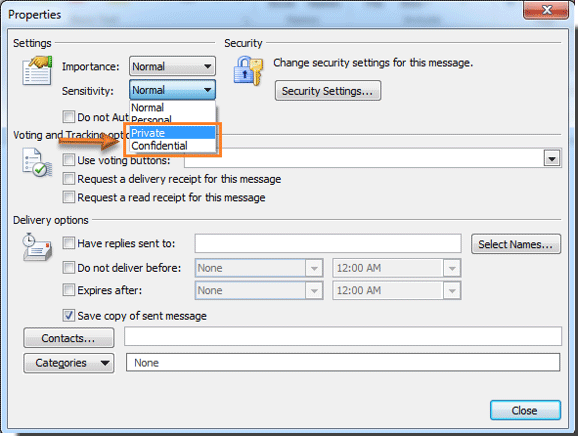Click the Select Names button
The width and height of the screenshot is (578, 436).
click(516, 244)
